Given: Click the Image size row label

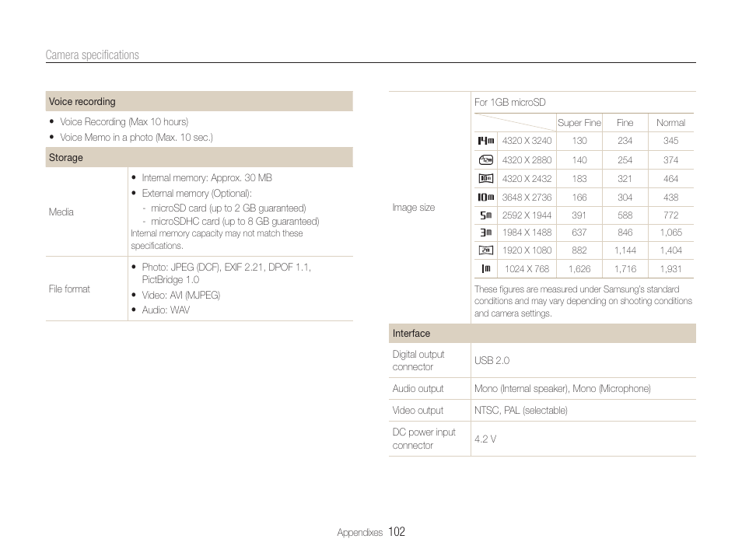Looking at the screenshot, I should point(414,208).
